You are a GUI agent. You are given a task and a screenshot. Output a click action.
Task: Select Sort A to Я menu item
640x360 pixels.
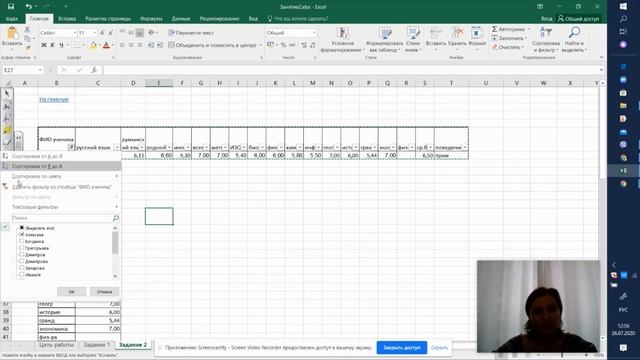point(61,156)
